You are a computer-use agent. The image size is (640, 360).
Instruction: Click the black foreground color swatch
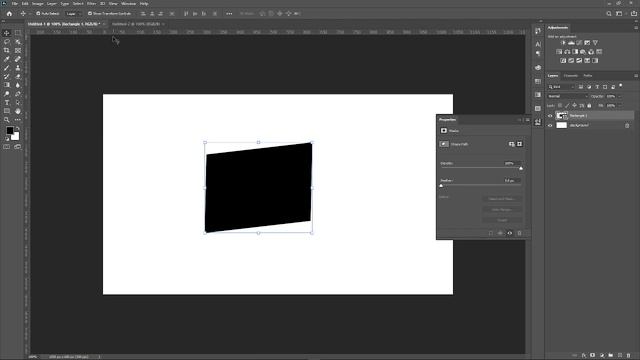[9, 131]
